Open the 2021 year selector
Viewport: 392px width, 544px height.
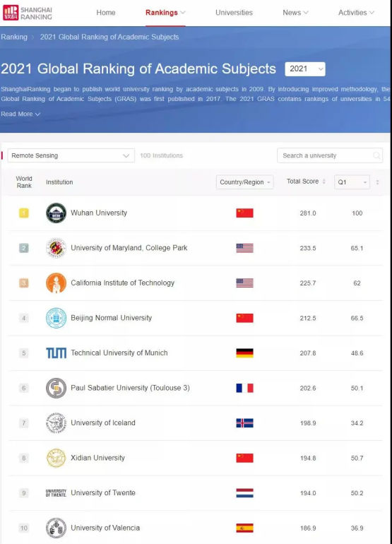pyautogui.click(x=305, y=69)
